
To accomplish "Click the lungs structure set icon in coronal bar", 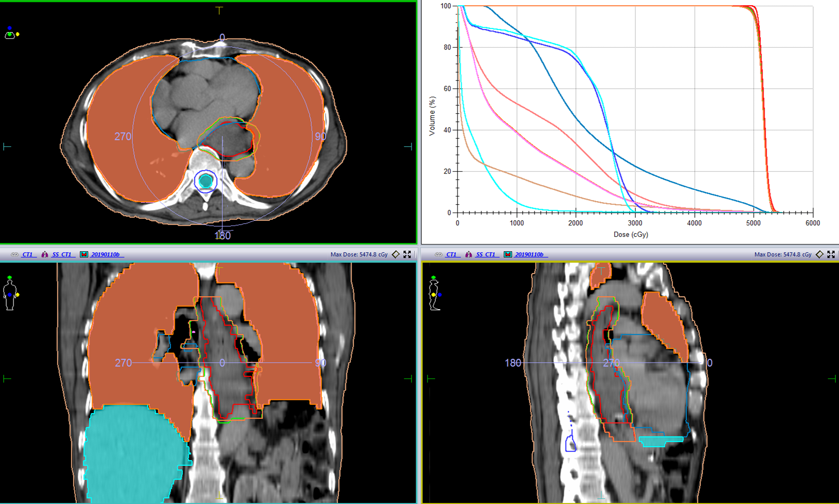I will 45,254.
